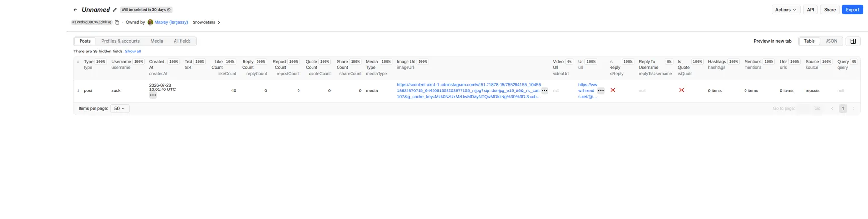Go to previous page arrow

tap(832, 109)
